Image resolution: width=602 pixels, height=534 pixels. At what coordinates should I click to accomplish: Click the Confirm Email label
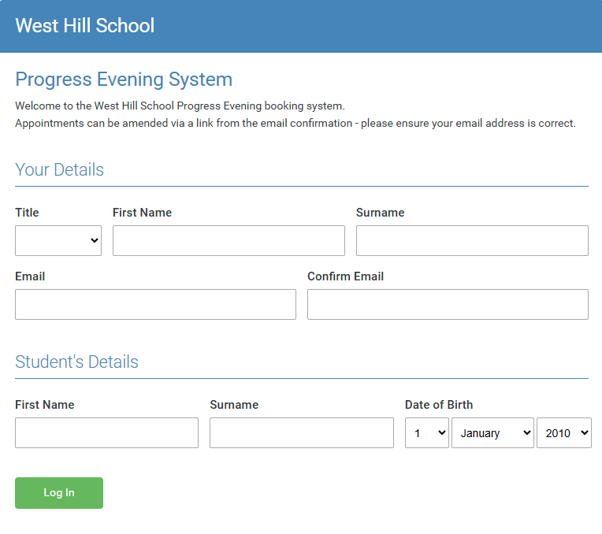346,276
